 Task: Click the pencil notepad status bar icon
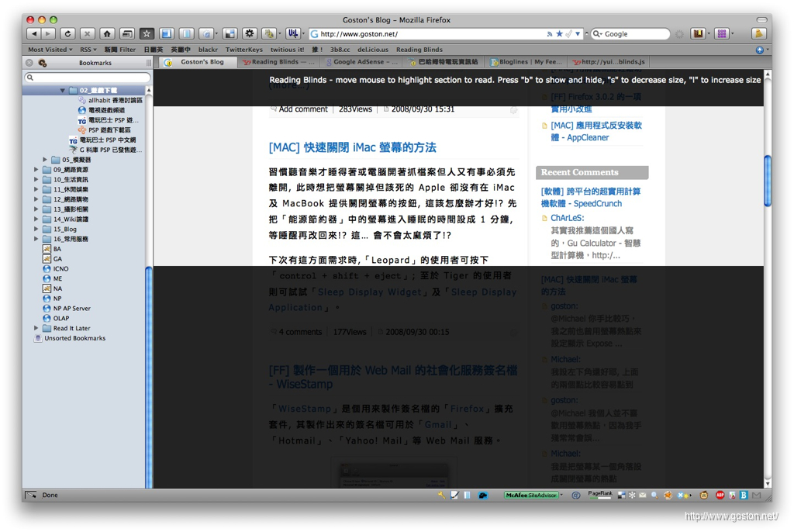[454, 495]
